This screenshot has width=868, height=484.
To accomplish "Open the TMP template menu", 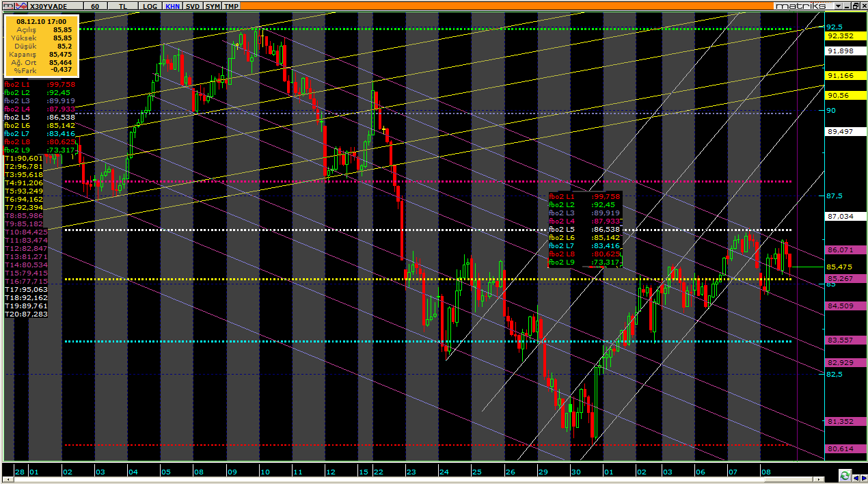I will click(232, 5).
